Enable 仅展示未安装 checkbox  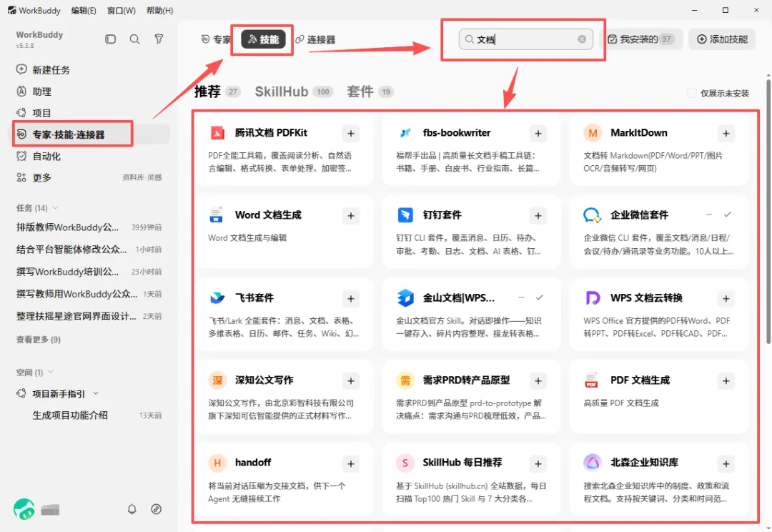tap(691, 93)
